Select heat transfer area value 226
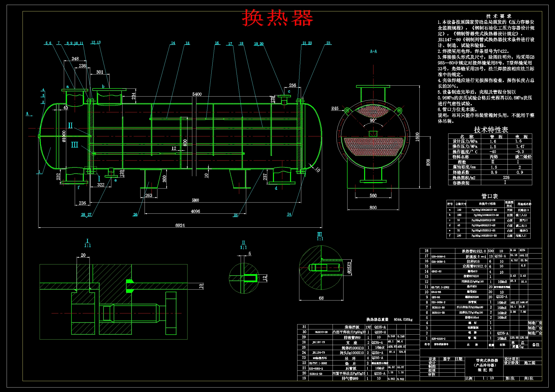 coord(506,178)
